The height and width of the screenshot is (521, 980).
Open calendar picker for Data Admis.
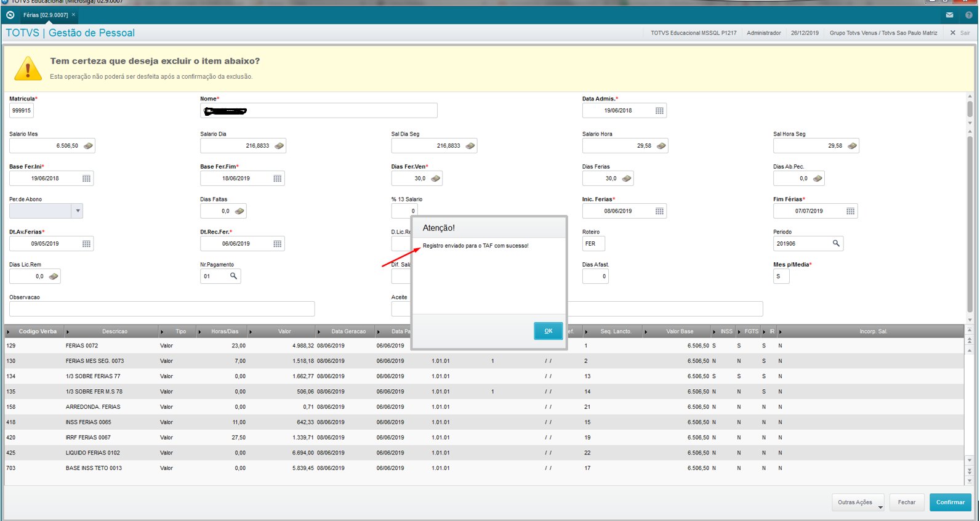[x=659, y=111]
